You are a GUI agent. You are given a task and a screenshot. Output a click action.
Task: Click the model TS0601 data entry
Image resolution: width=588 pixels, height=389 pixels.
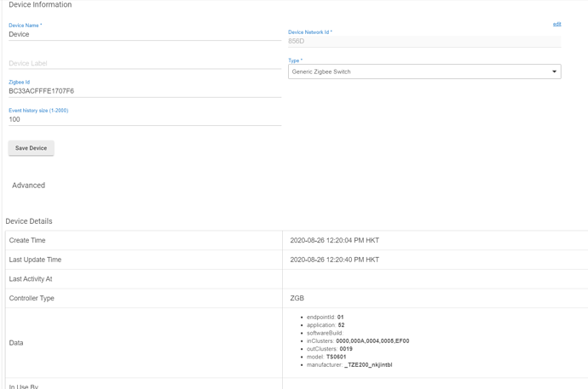click(x=326, y=357)
